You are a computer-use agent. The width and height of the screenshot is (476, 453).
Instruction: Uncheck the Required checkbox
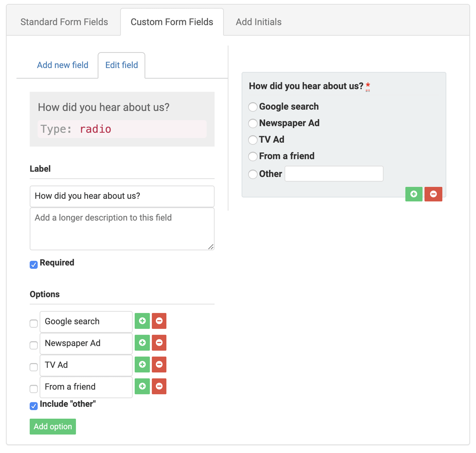tap(33, 265)
